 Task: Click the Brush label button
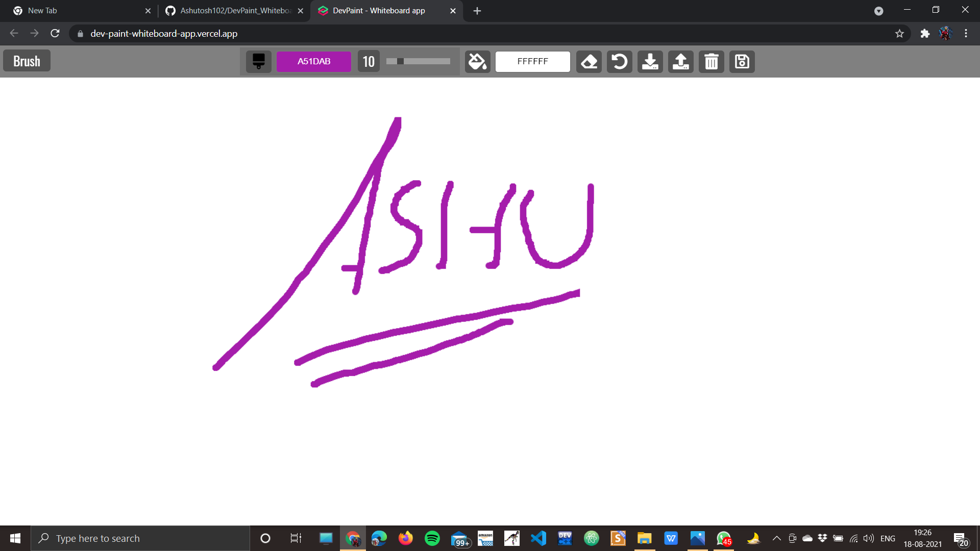click(27, 60)
